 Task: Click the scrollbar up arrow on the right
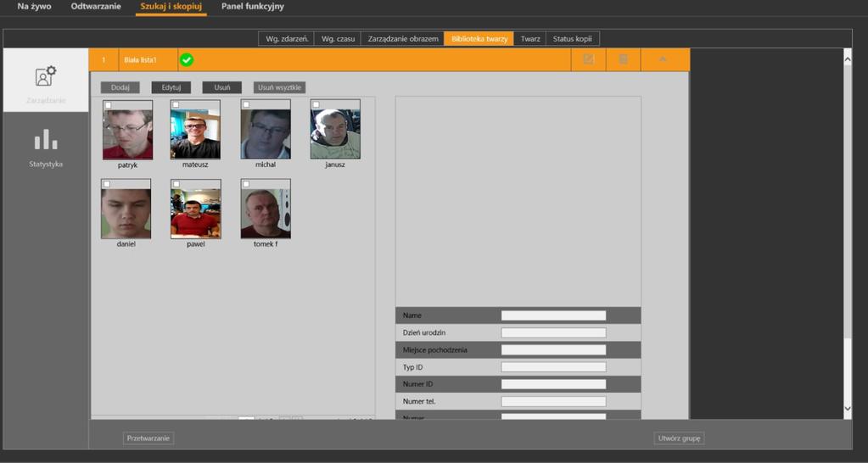tap(848, 58)
